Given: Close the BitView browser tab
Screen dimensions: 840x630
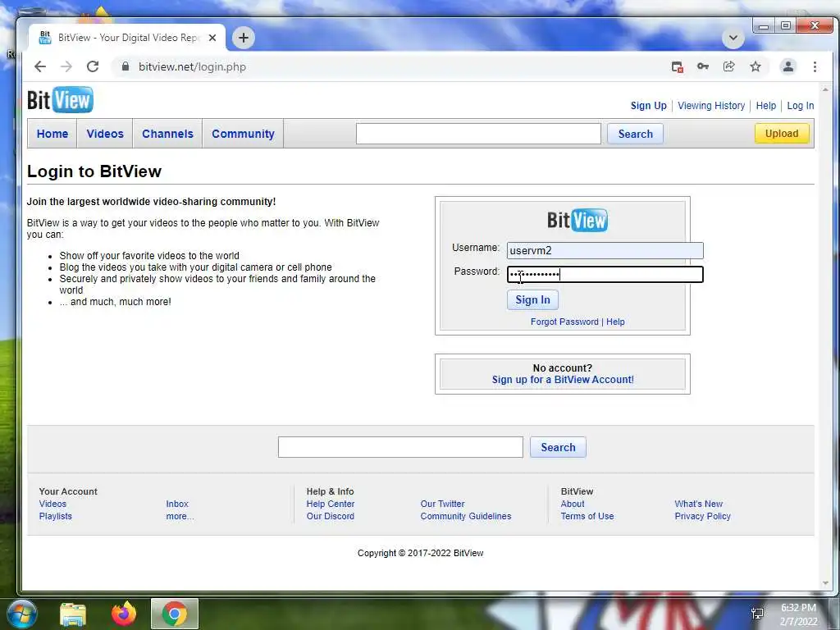Looking at the screenshot, I should pos(212,38).
